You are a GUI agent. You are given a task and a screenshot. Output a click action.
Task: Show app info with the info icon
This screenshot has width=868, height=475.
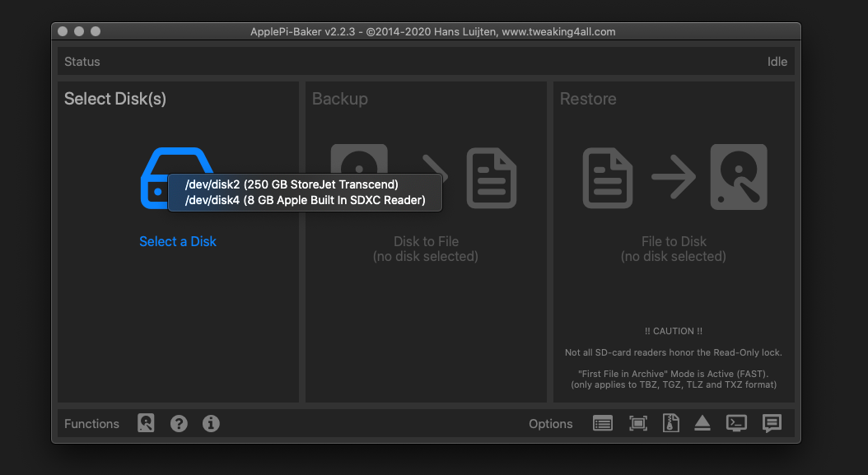211,423
